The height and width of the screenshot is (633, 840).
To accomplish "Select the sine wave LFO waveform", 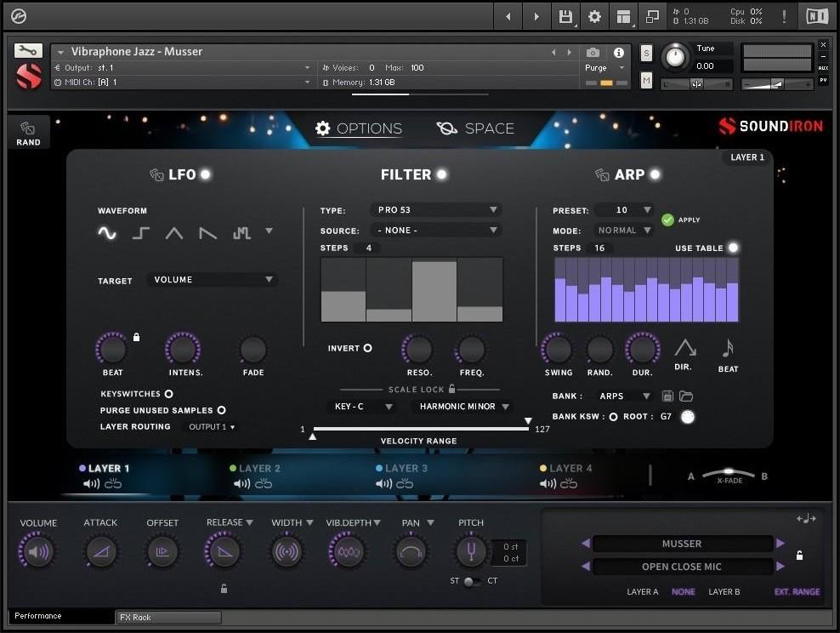I will (107, 231).
